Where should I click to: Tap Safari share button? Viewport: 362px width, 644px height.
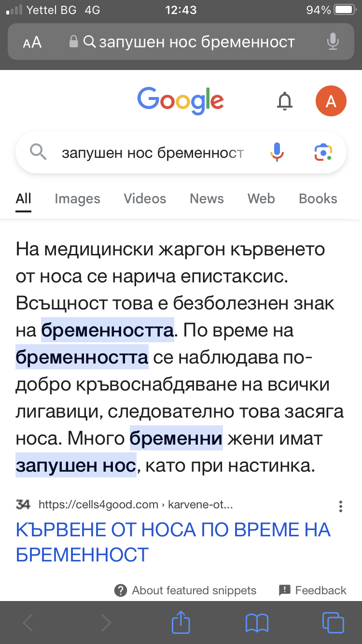pos(181,622)
